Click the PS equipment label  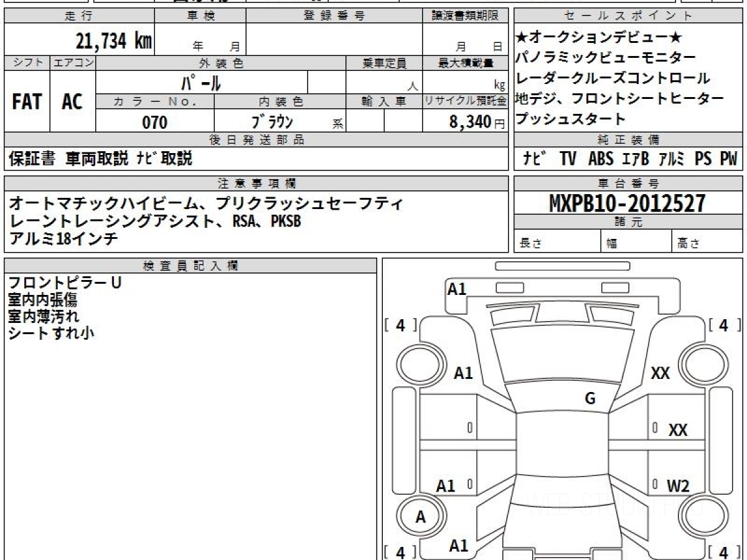click(x=703, y=159)
